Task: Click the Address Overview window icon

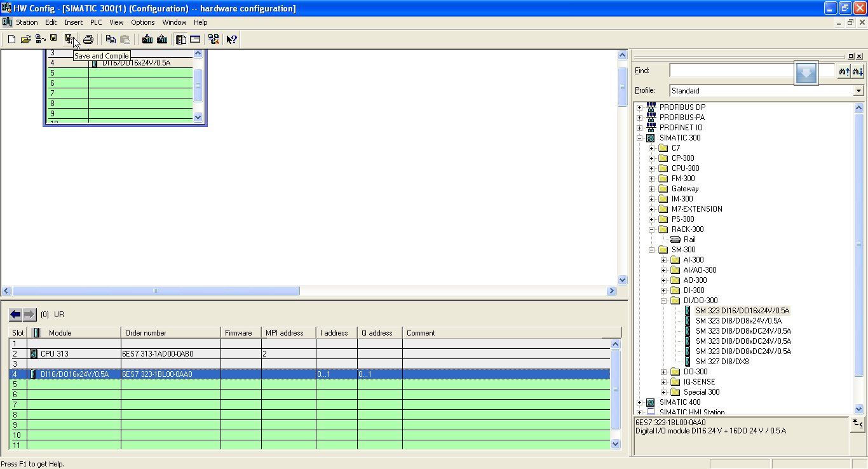Action: coord(195,39)
